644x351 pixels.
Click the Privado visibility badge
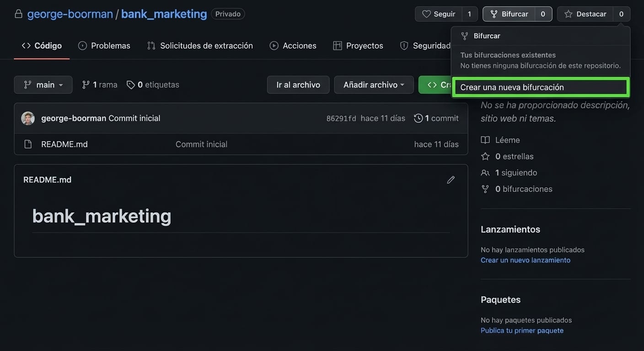[228, 14]
